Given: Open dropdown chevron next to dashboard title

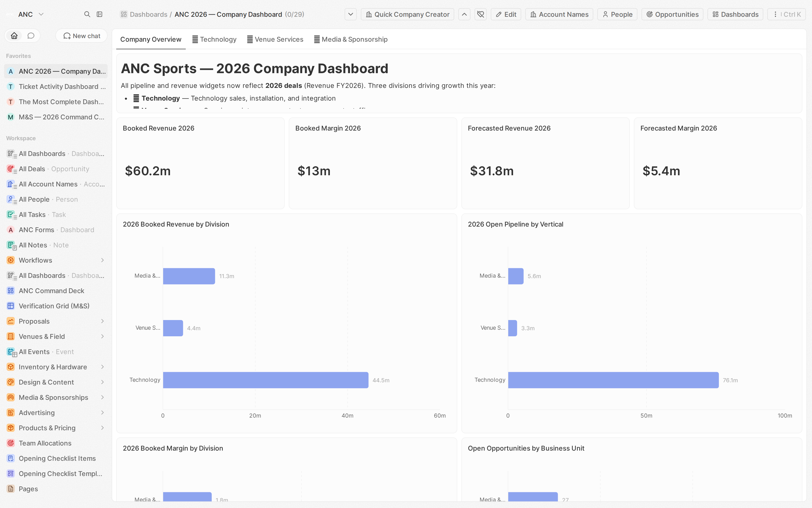Looking at the screenshot, I should [351, 14].
